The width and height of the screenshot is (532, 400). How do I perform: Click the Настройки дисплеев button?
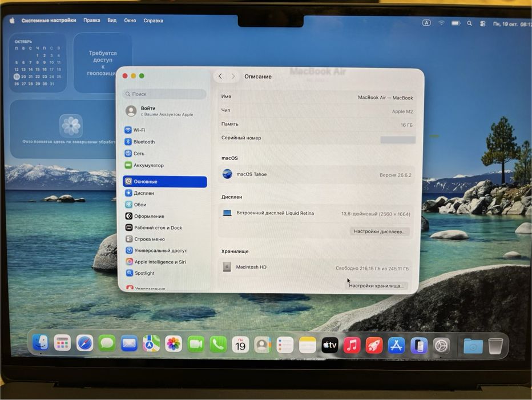coord(380,231)
